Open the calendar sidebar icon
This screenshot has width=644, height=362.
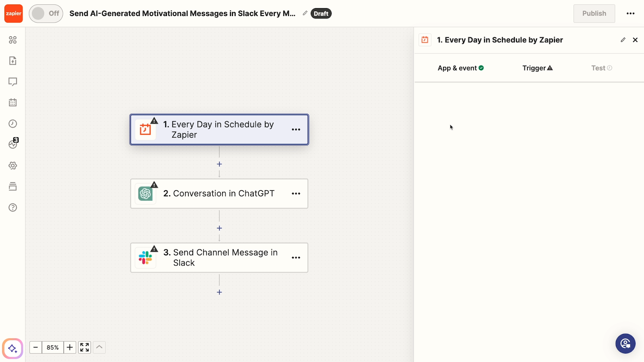click(13, 103)
